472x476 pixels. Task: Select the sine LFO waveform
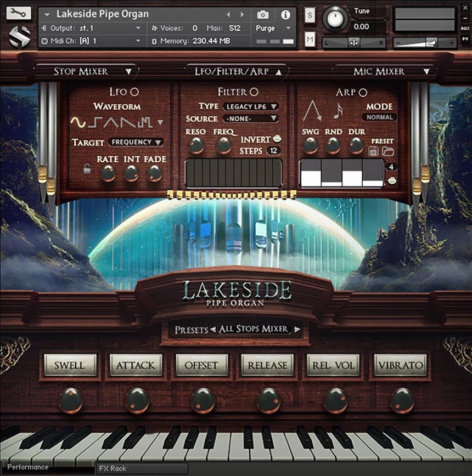click(78, 122)
